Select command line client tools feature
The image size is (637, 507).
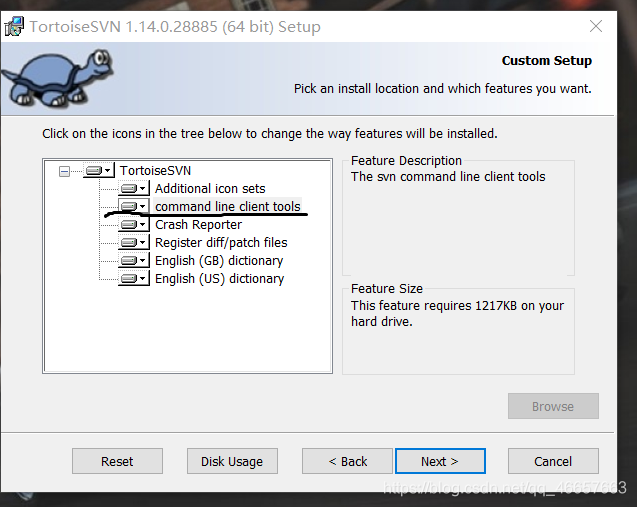pos(228,206)
